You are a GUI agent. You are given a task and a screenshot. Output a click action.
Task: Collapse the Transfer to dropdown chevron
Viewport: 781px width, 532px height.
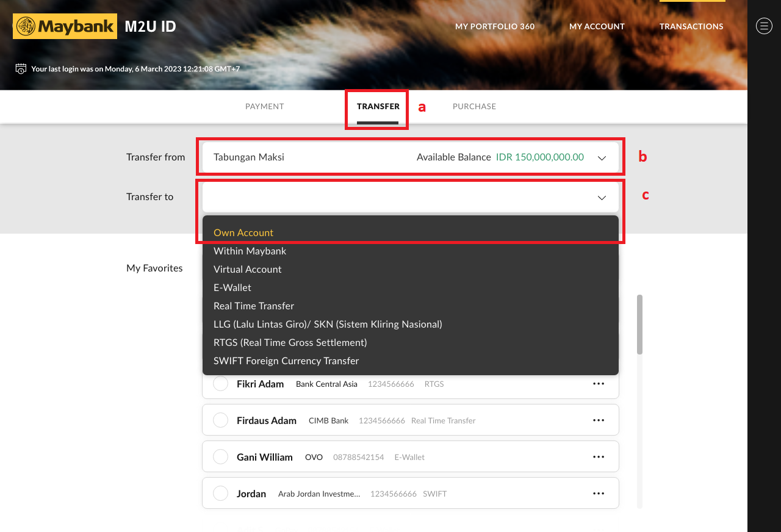pos(602,198)
